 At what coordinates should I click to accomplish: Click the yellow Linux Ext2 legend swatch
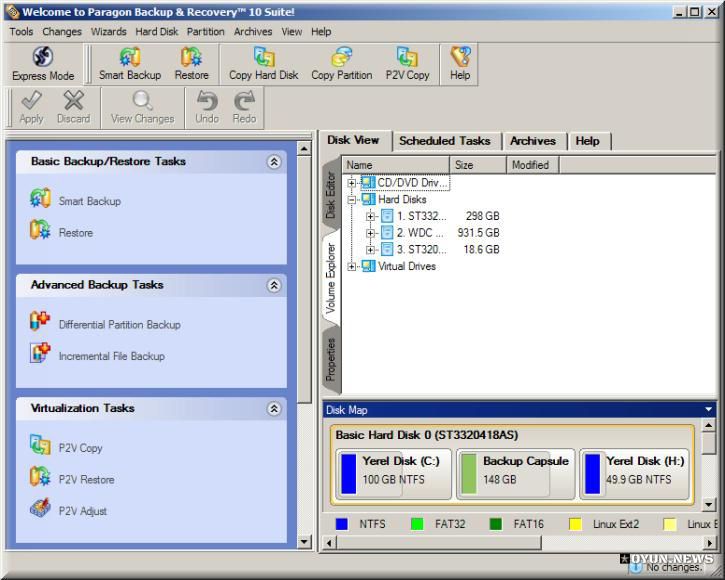[x=575, y=524]
